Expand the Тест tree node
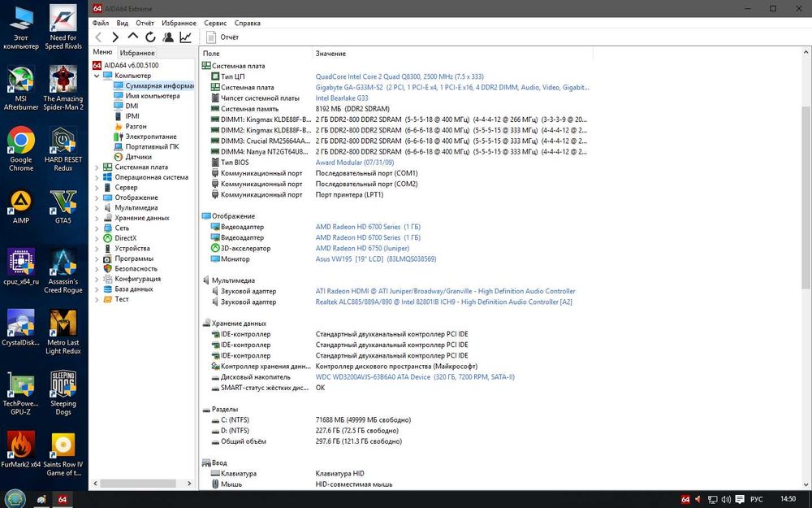812x508 pixels. click(x=97, y=299)
